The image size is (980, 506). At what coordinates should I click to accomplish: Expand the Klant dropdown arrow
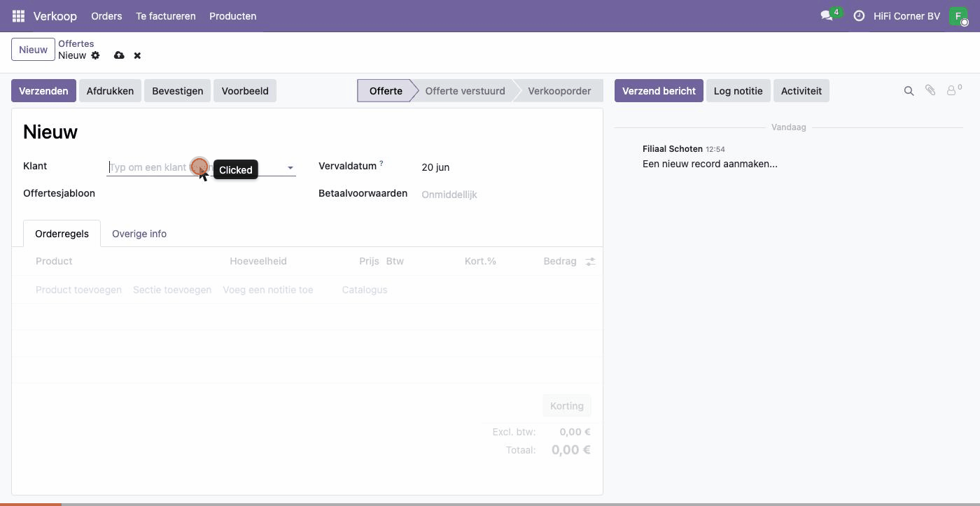pos(290,168)
